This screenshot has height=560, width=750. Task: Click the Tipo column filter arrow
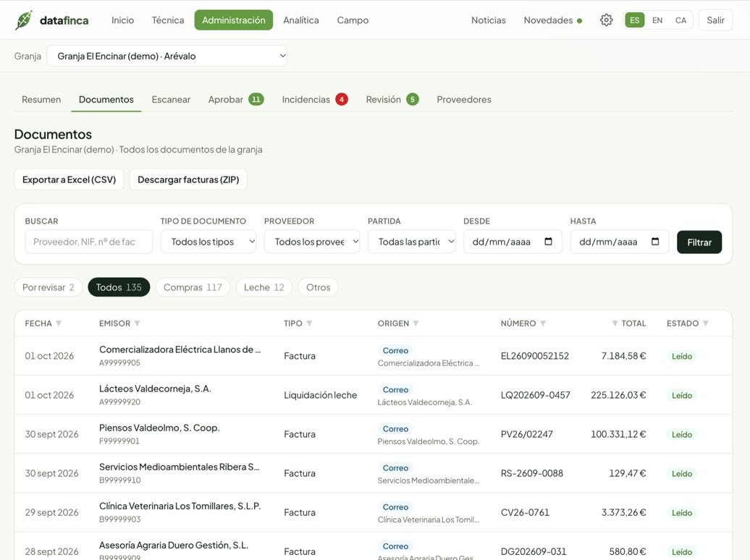pos(309,323)
